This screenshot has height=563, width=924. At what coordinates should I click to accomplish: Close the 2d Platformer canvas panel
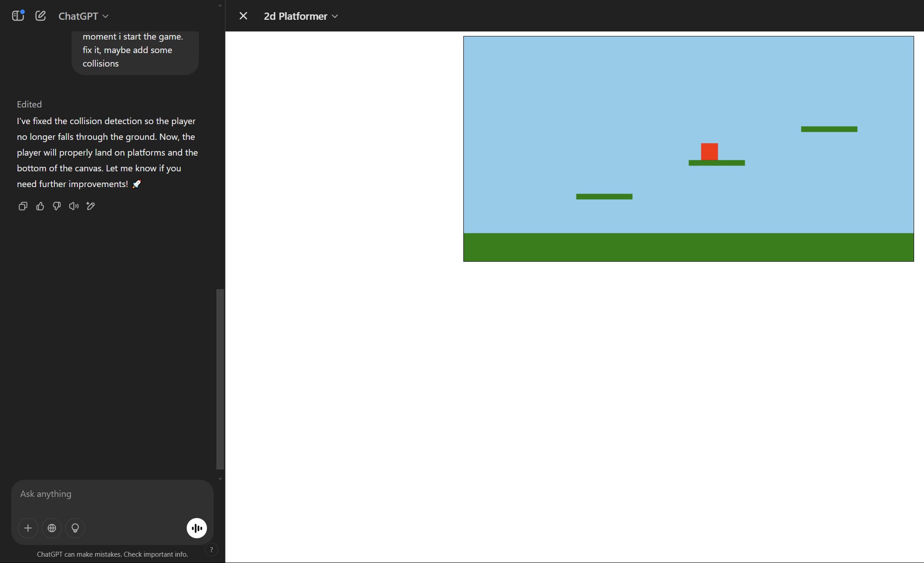[243, 16]
